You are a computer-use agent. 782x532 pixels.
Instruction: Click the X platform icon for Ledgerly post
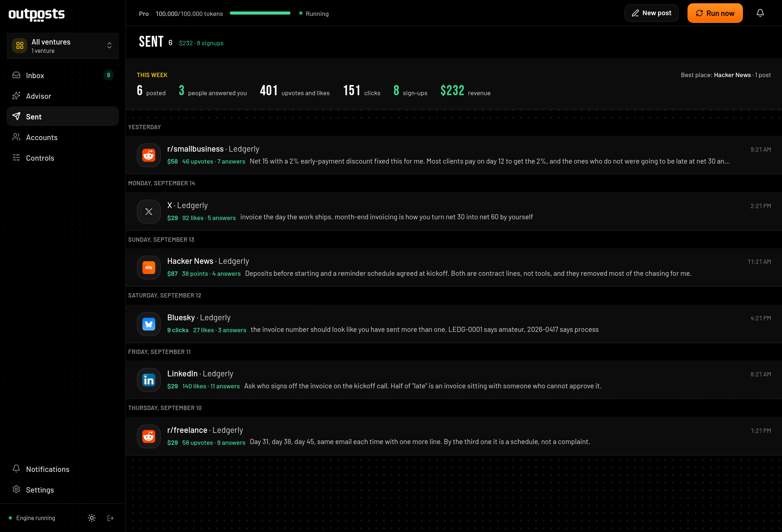[149, 211]
